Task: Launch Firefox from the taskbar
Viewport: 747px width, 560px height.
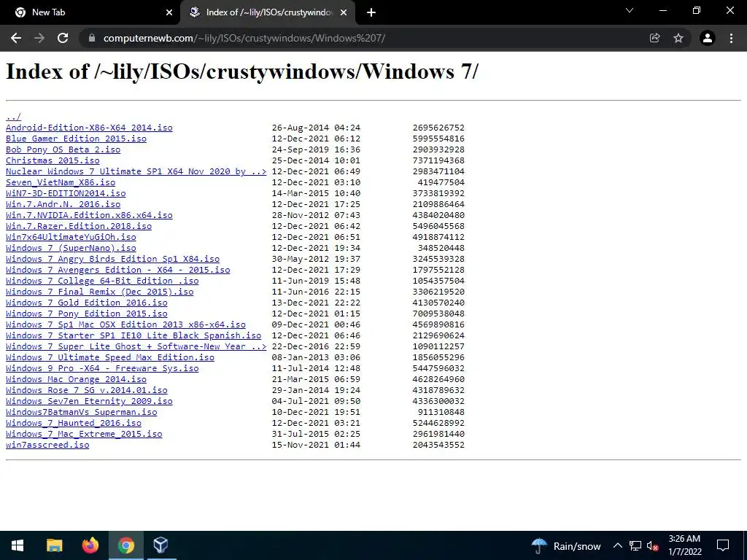Action: pyautogui.click(x=90, y=545)
